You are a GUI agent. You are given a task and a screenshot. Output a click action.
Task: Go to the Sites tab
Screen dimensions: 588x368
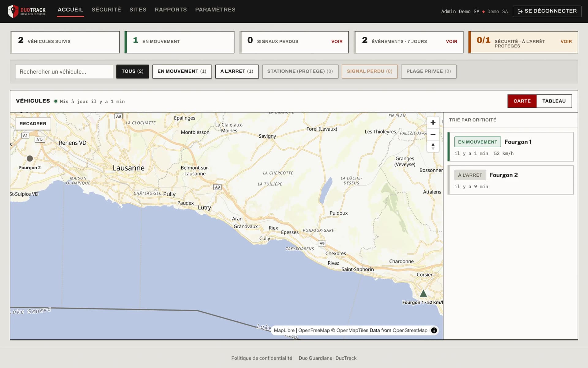click(138, 10)
